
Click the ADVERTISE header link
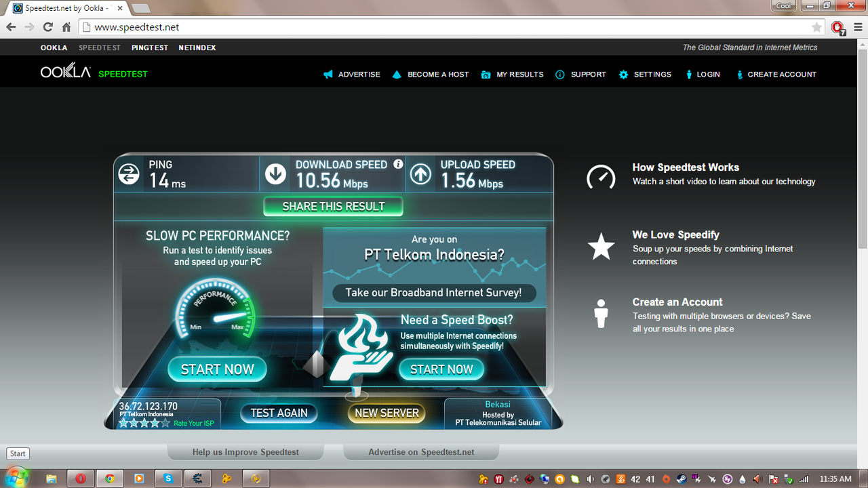[359, 75]
